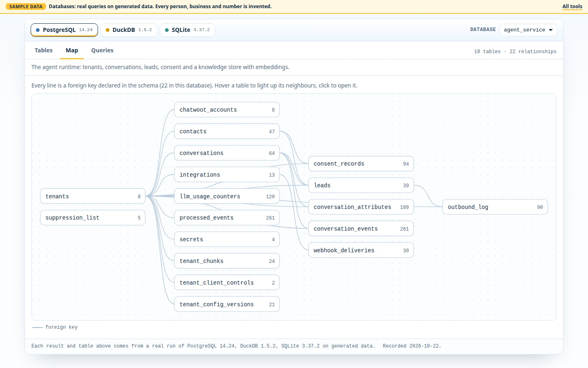
Task: Switch to the Tables tab
Action: [x=44, y=50]
